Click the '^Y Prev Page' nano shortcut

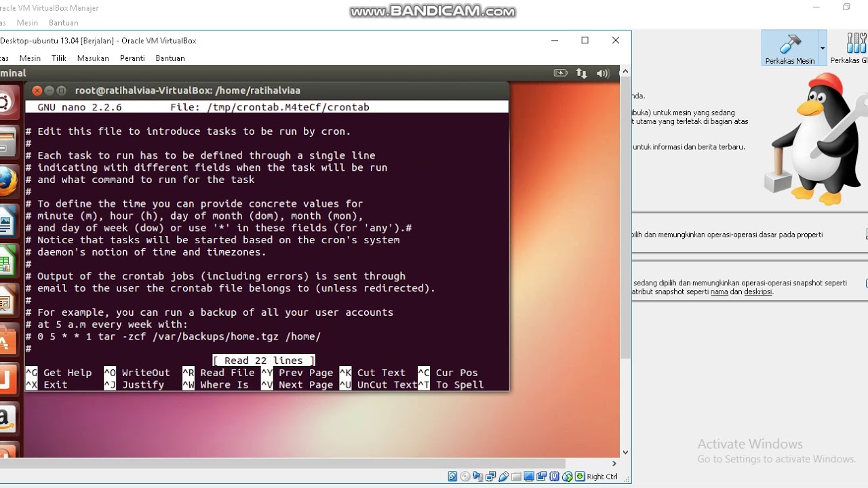pyautogui.click(x=297, y=373)
